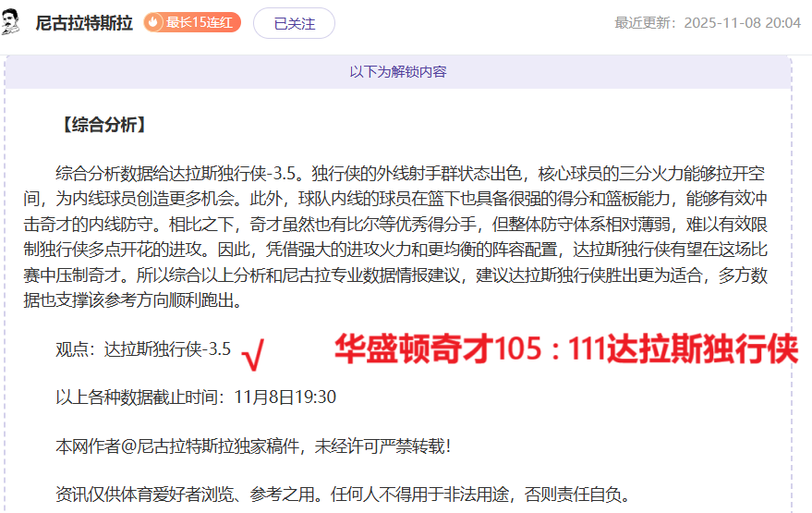
Task: Click the 最近更新 label
Action: click(x=646, y=23)
